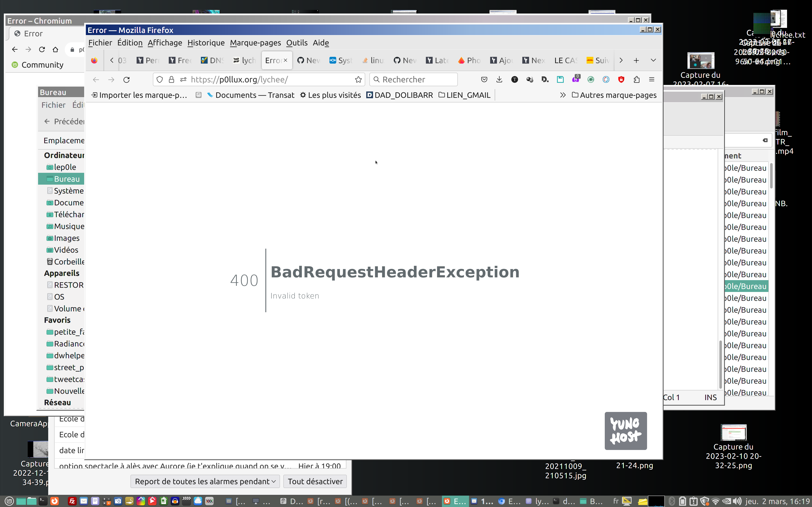This screenshot has height=507, width=812.
Task: Open 'Report de toutes les alarmes pendant' dropdown
Action: point(205,481)
